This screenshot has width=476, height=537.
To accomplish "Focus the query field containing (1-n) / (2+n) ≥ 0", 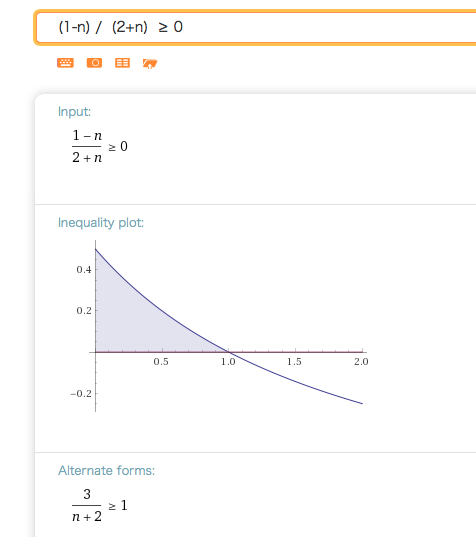I will pos(257,27).
